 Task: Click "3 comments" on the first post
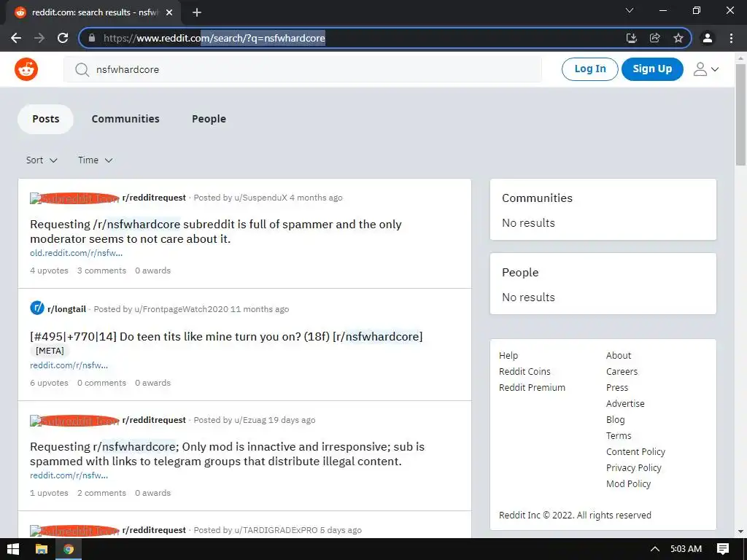pyautogui.click(x=102, y=271)
